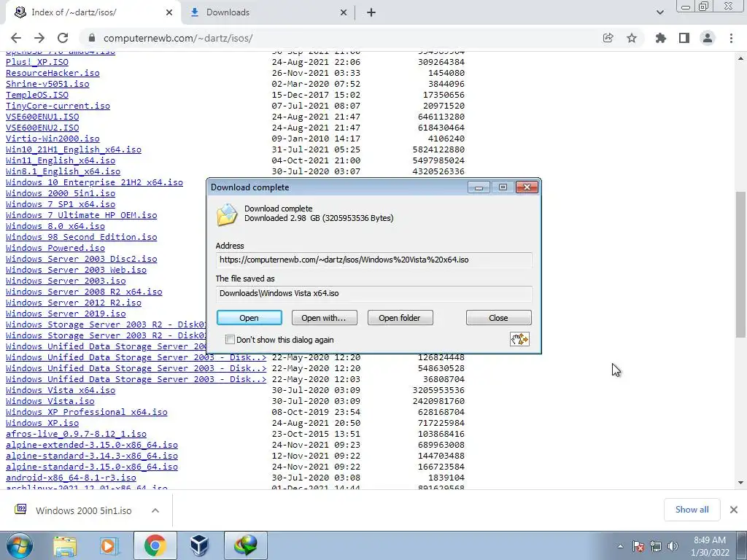Bookmark this page with the star icon

point(632,38)
